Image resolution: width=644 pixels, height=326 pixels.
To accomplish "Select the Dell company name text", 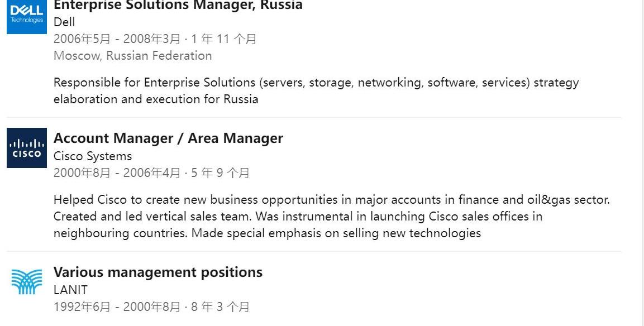I will pos(64,22).
